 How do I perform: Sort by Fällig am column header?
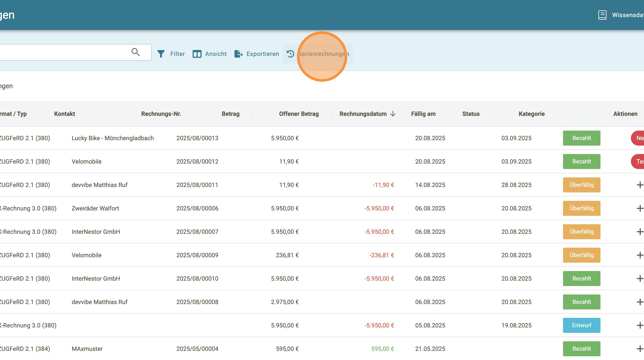tap(423, 114)
